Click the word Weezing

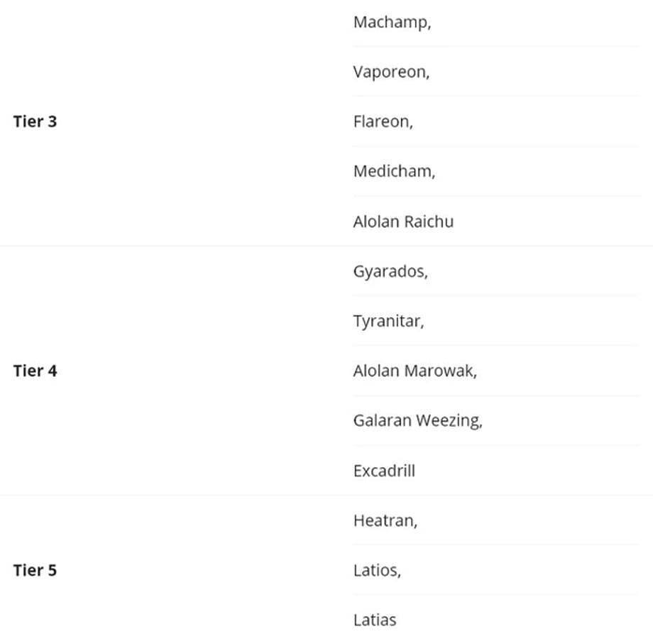(449, 420)
